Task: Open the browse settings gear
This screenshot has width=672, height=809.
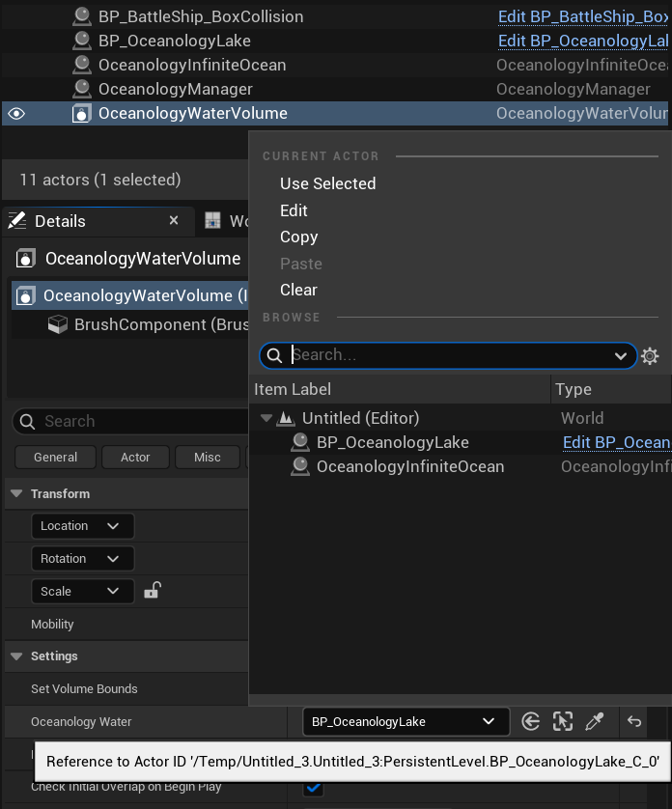Action: tap(650, 356)
